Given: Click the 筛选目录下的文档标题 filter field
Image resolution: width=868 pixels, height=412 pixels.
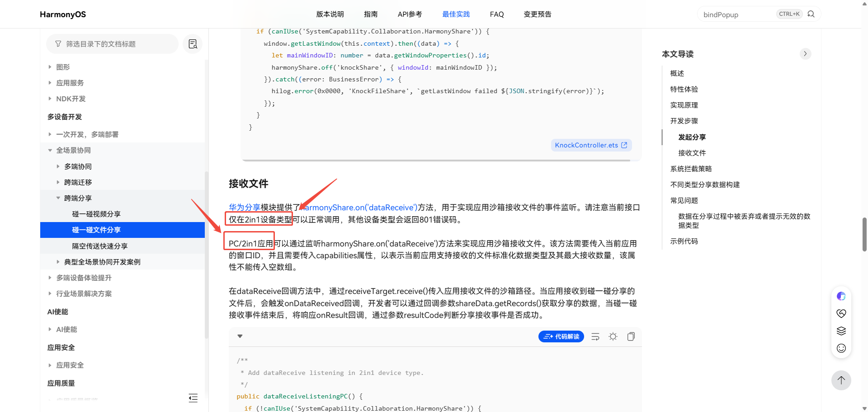Looking at the screenshot, I should point(112,44).
